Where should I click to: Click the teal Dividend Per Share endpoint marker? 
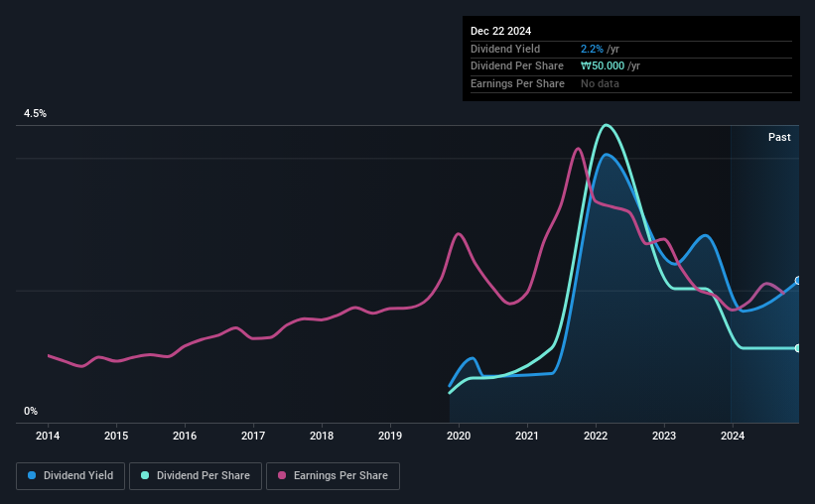[x=798, y=348]
